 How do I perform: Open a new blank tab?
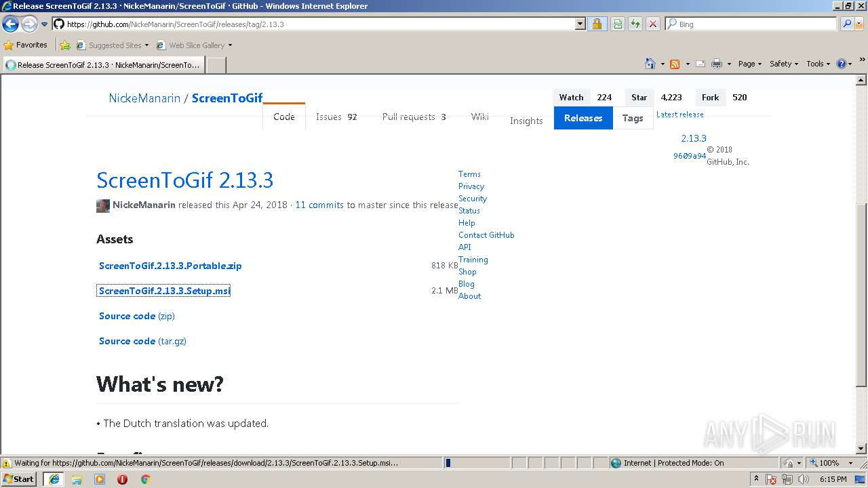216,65
